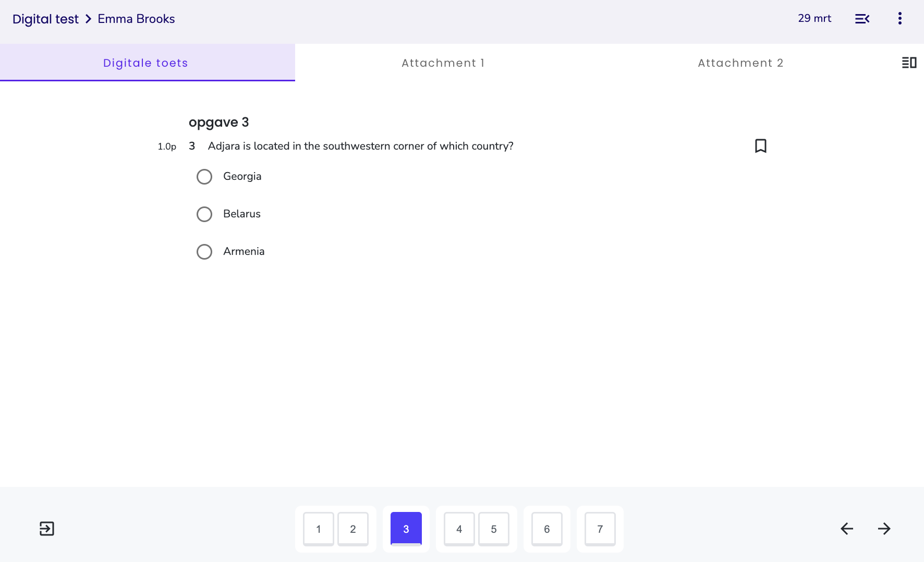
Task: Switch to the Attachment 2 tab
Action: [x=740, y=63]
